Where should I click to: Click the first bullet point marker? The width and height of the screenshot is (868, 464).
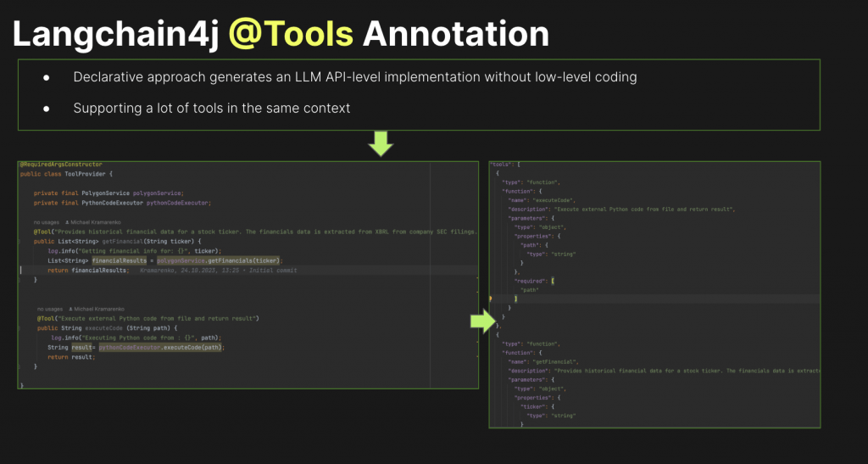[x=47, y=77]
